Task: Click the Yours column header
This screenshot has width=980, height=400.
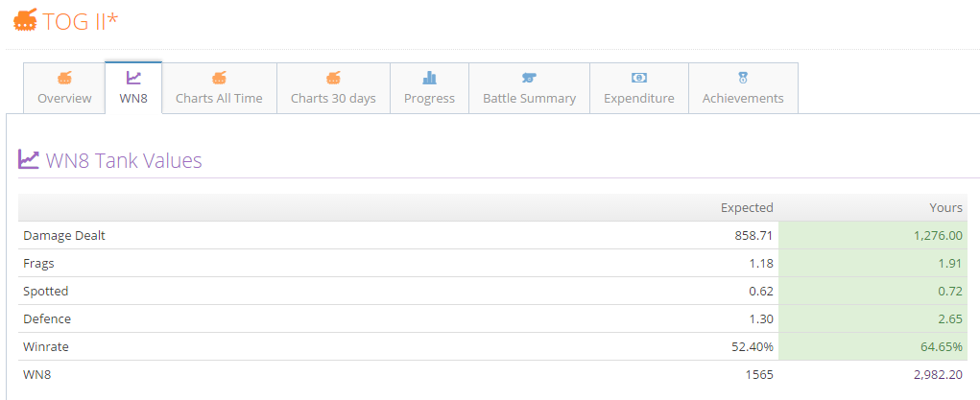Action: [945, 207]
